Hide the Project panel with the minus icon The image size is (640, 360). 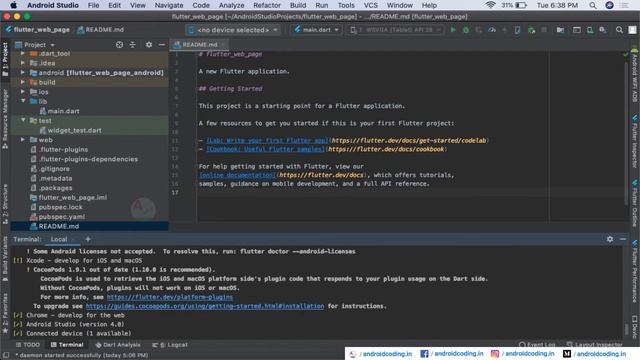tap(162, 44)
